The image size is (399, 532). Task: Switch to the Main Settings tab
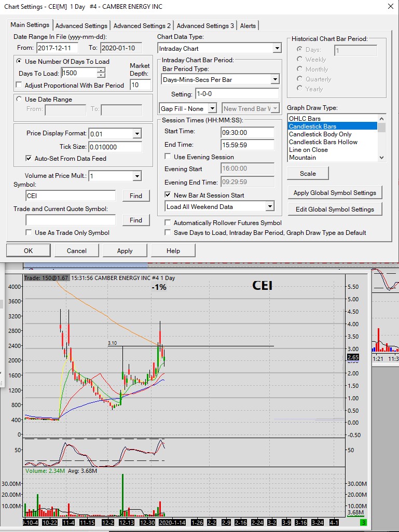30,25
